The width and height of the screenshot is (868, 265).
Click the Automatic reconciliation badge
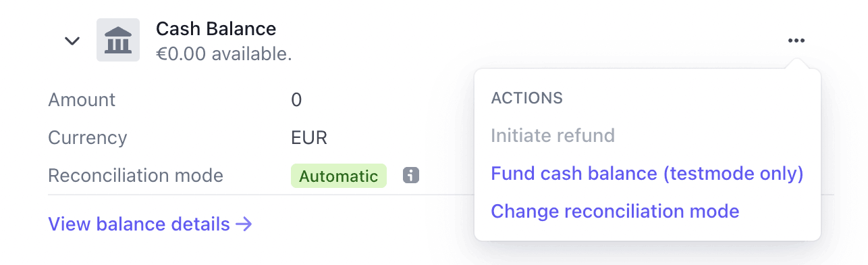click(339, 176)
